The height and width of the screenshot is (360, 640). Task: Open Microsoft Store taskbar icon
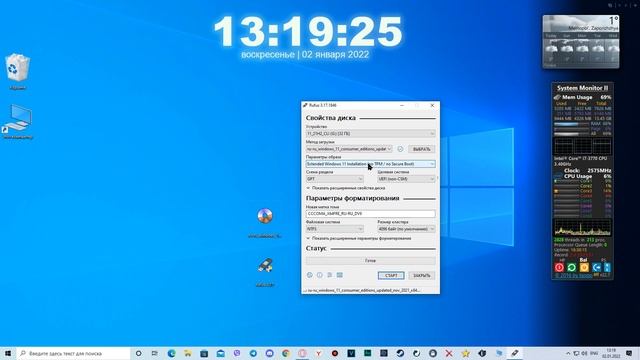click(x=204, y=353)
